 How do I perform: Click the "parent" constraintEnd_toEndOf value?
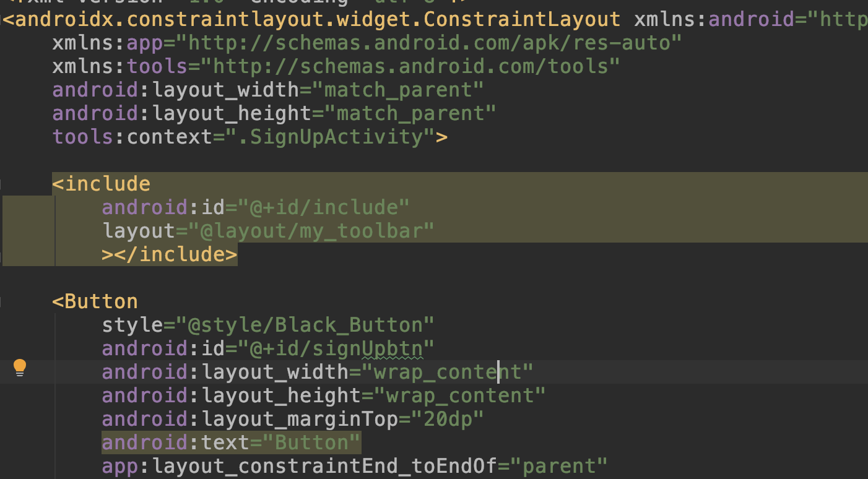click(565, 466)
